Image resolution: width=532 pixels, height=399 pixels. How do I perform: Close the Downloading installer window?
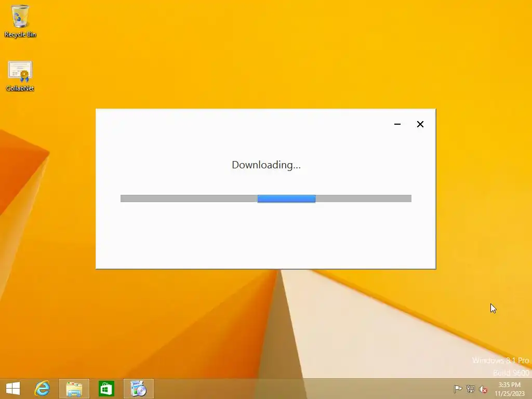[420, 124]
